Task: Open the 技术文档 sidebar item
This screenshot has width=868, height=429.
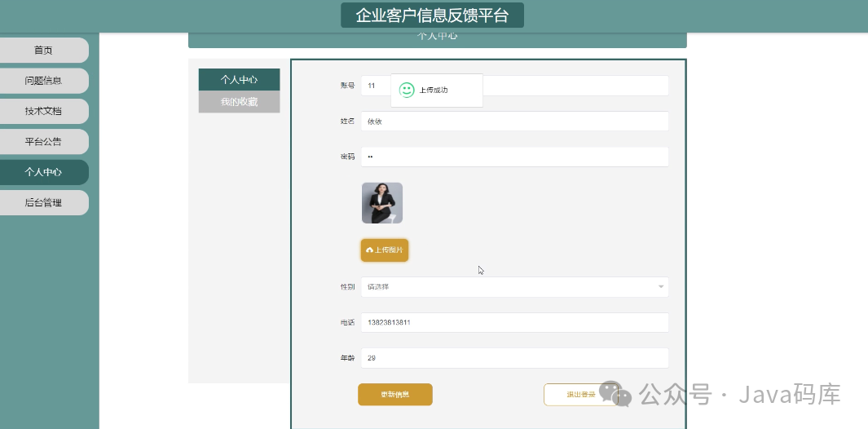Action: (43, 112)
